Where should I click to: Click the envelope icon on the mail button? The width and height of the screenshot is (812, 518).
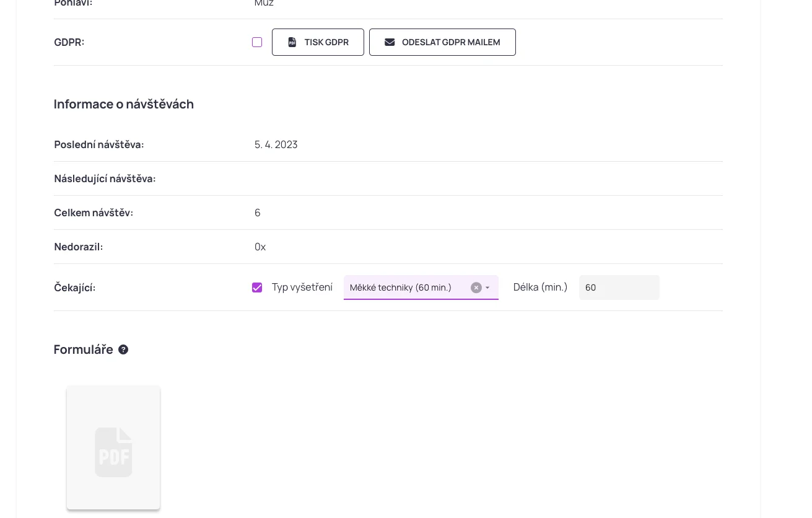tap(390, 42)
